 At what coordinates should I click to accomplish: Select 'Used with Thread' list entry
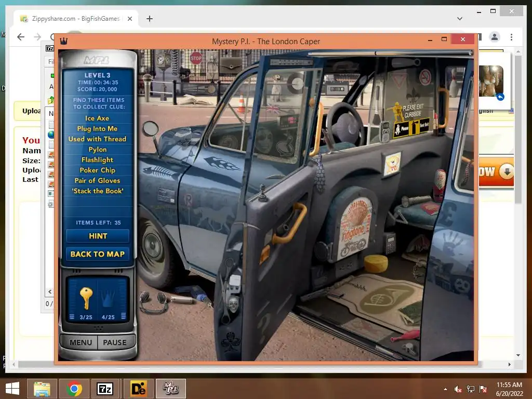point(97,139)
